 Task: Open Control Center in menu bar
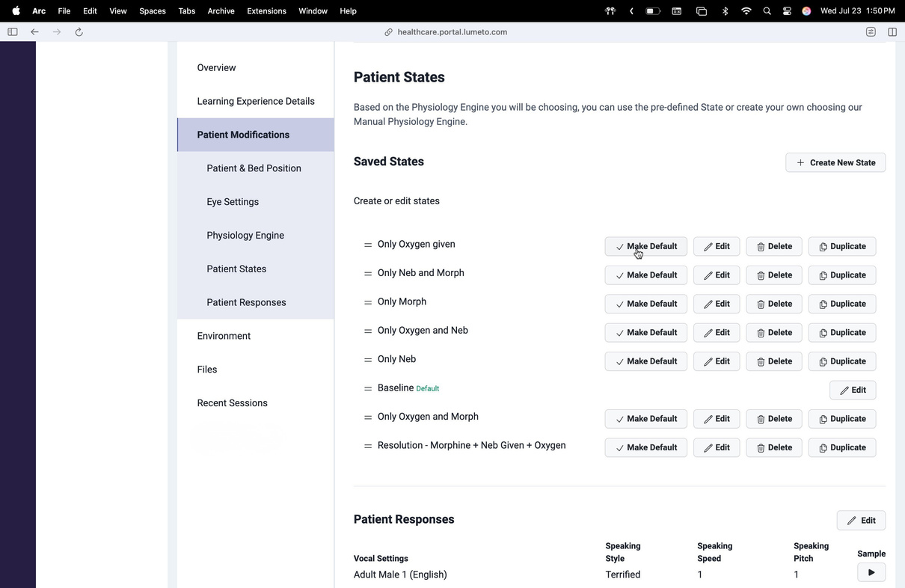click(787, 11)
